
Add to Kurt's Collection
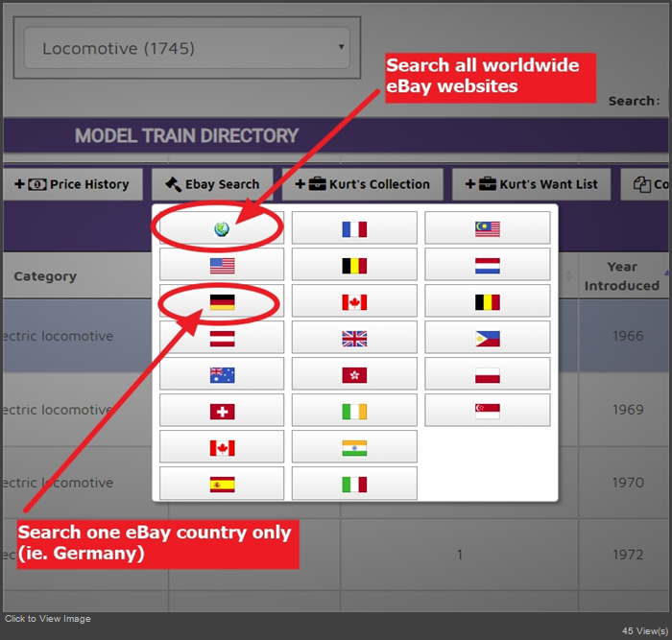(x=363, y=184)
